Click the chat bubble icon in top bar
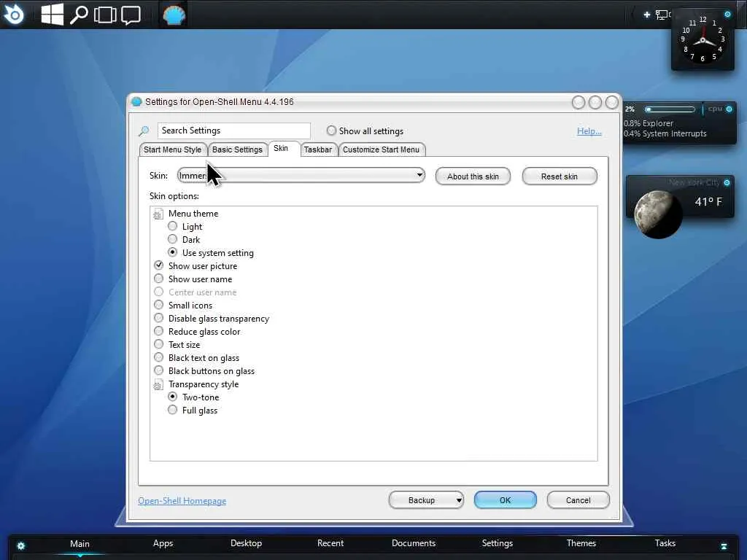The image size is (747, 560). pyautogui.click(x=131, y=15)
